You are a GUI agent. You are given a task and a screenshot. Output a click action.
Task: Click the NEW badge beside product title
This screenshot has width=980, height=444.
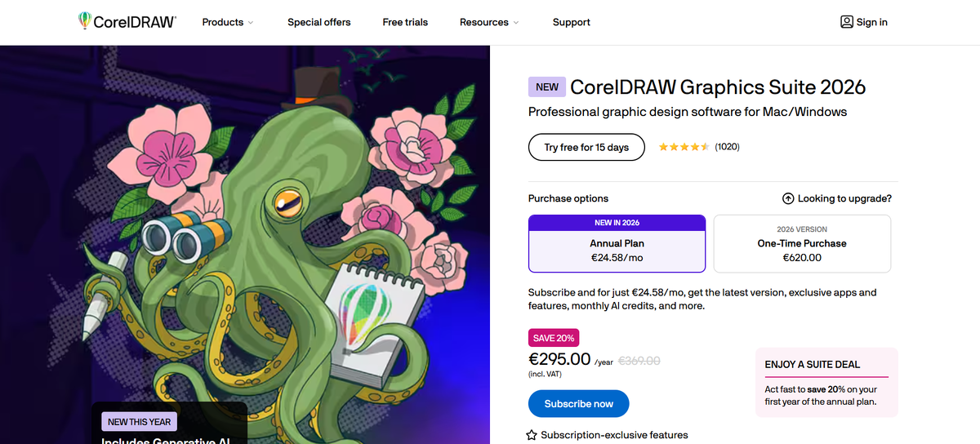(x=547, y=87)
